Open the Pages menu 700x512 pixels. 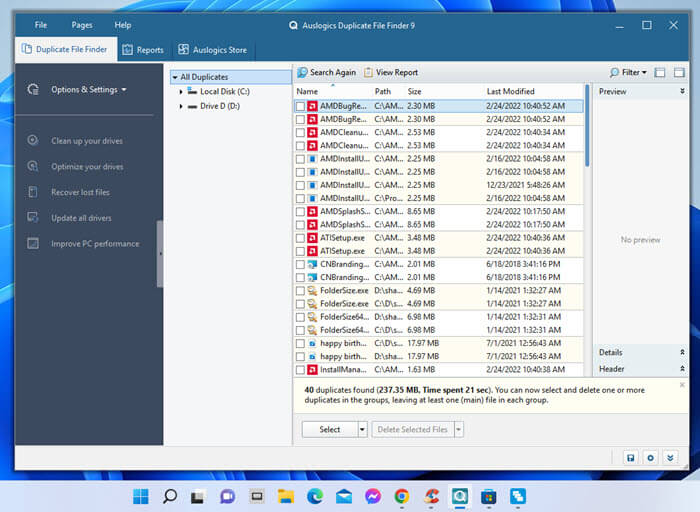tap(82, 25)
